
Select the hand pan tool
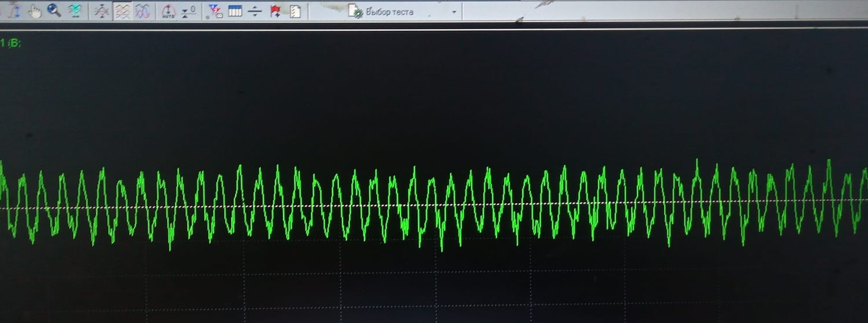35,11
